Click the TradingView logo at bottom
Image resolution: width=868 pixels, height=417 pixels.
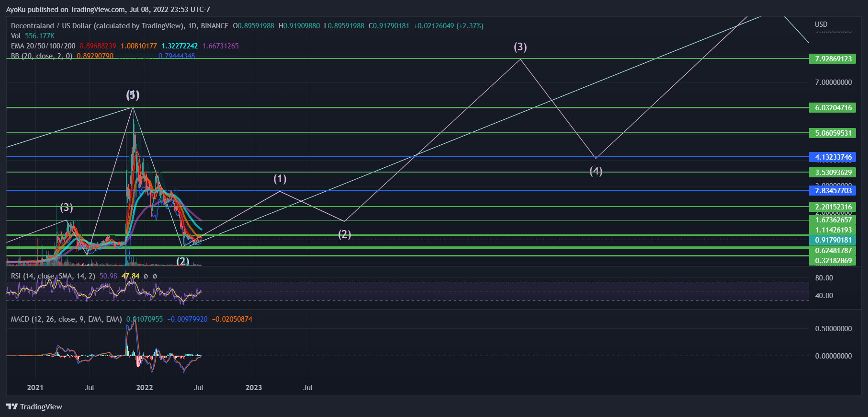pos(34,406)
